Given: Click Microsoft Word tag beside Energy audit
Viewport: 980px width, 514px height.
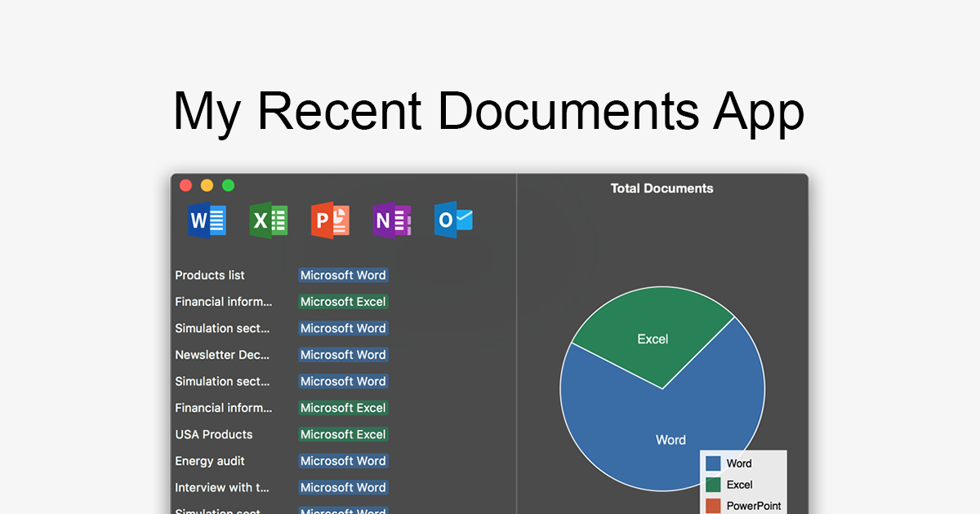Looking at the screenshot, I should coord(343,461).
